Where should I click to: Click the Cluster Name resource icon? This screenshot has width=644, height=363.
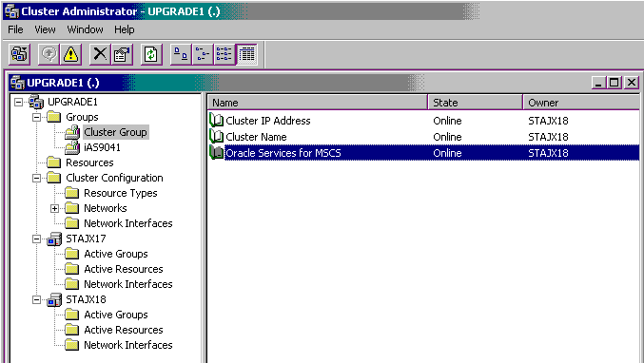(216, 137)
